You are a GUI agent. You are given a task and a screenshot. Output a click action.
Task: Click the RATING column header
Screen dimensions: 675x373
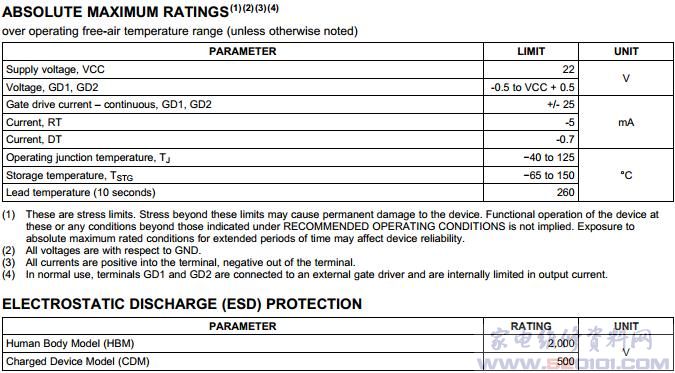pos(531,326)
